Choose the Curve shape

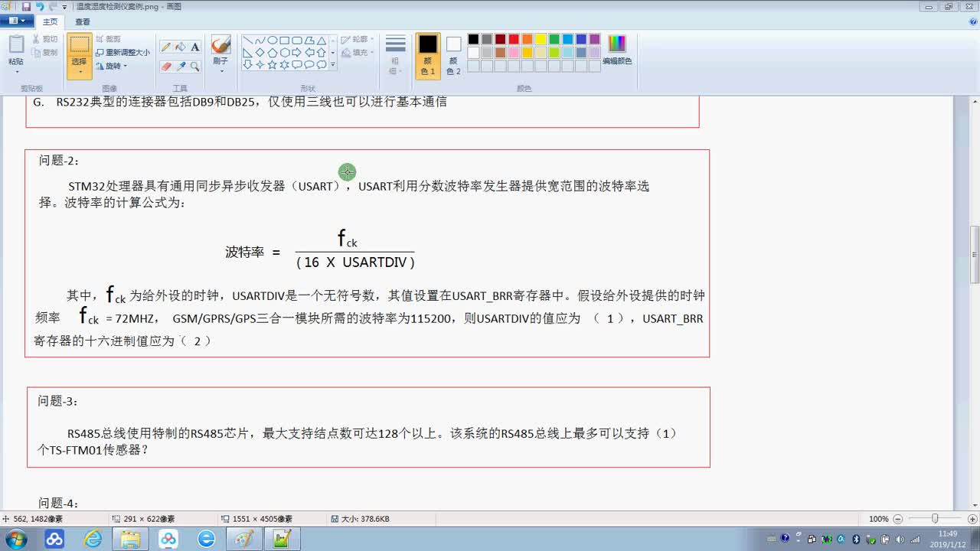260,41
